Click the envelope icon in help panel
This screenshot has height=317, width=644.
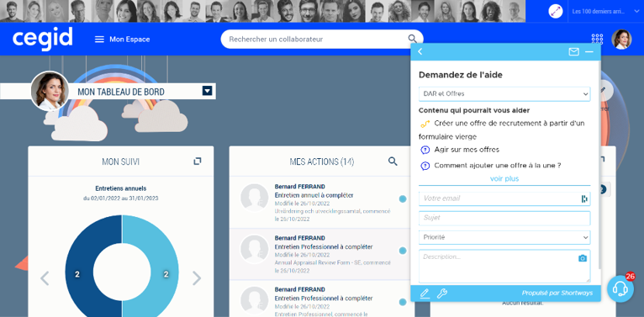(x=573, y=52)
